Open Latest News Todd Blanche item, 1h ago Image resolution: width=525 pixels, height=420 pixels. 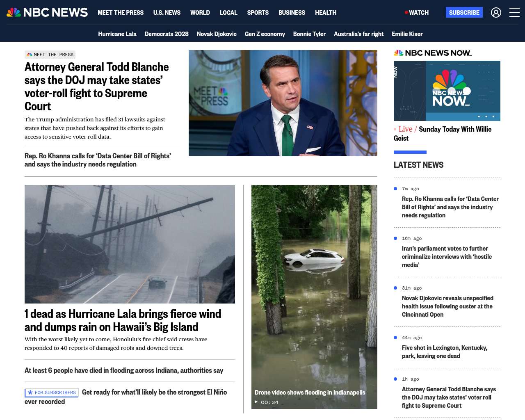[449, 397]
